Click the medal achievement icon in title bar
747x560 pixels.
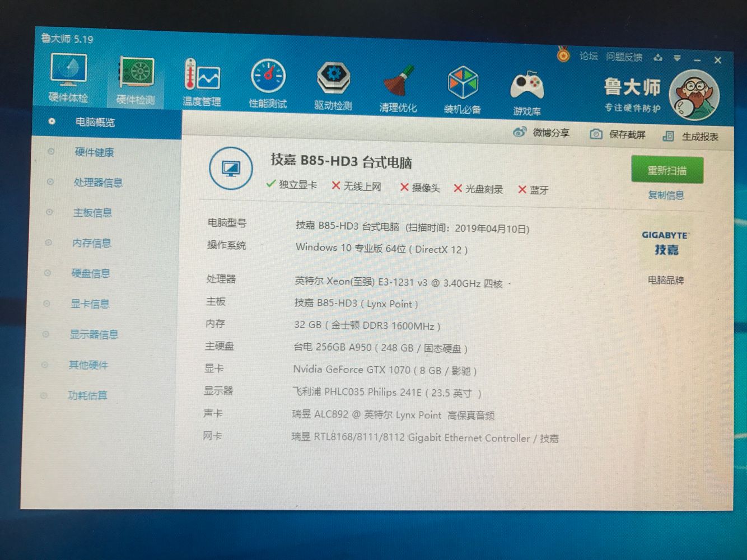pyautogui.click(x=562, y=56)
